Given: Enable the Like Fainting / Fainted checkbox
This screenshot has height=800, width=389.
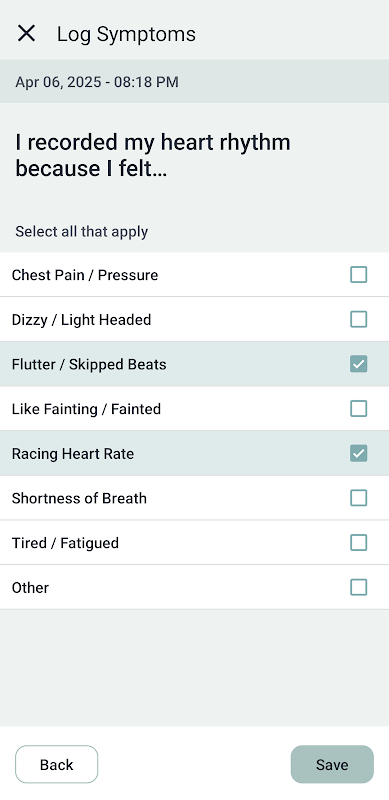Looking at the screenshot, I should click(x=358, y=409).
